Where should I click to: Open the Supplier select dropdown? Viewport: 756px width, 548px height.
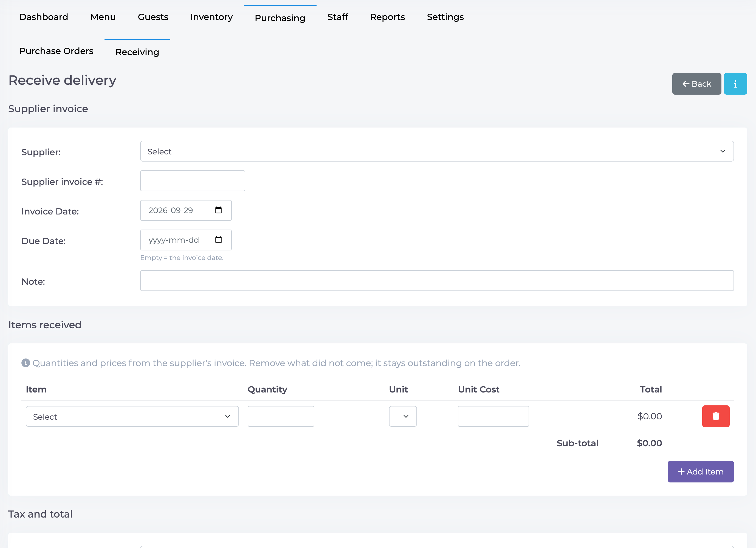(x=437, y=151)
